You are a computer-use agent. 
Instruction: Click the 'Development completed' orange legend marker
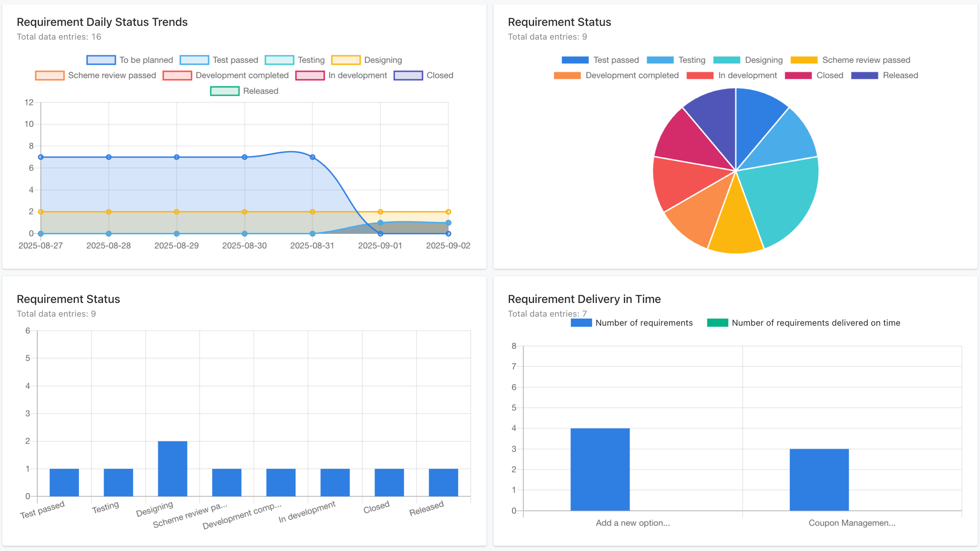[567, 75]
